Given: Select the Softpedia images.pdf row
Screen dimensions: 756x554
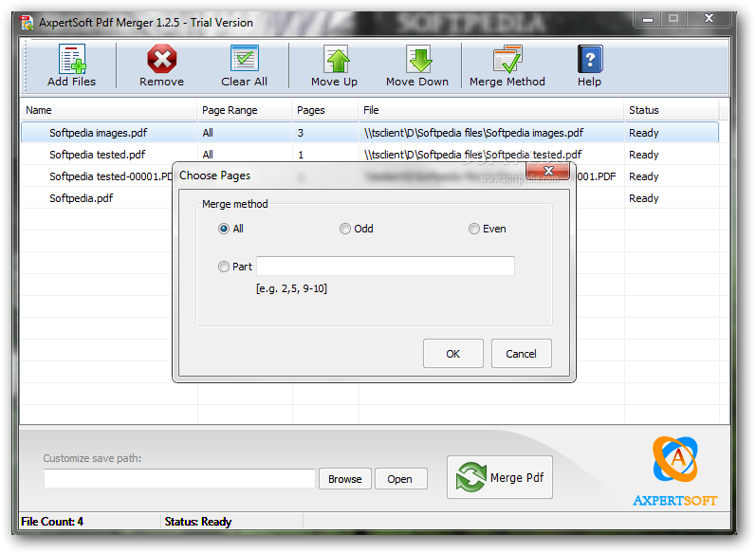Looking at the screenshot, I should (x=370, y=133).
